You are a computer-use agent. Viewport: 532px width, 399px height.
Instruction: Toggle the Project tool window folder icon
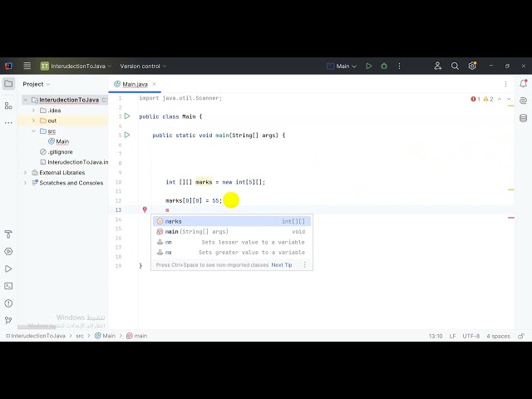click(8, 84)
